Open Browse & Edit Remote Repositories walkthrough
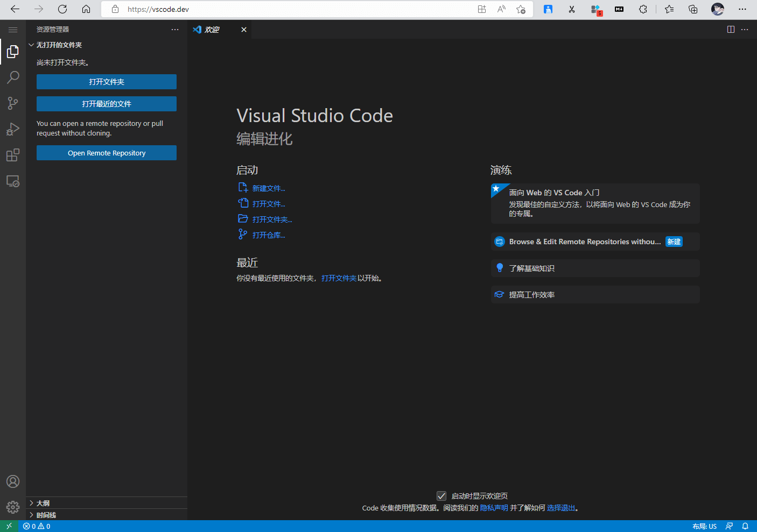This screenshot has height=532, width=757. 595,242
